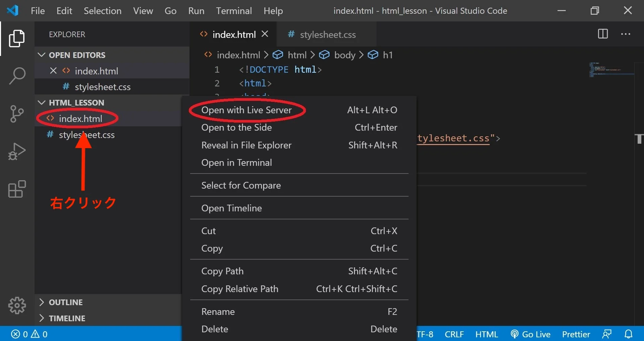
Task: Select index.html in the HTML_LESSON tree
Action: (80, 118)
